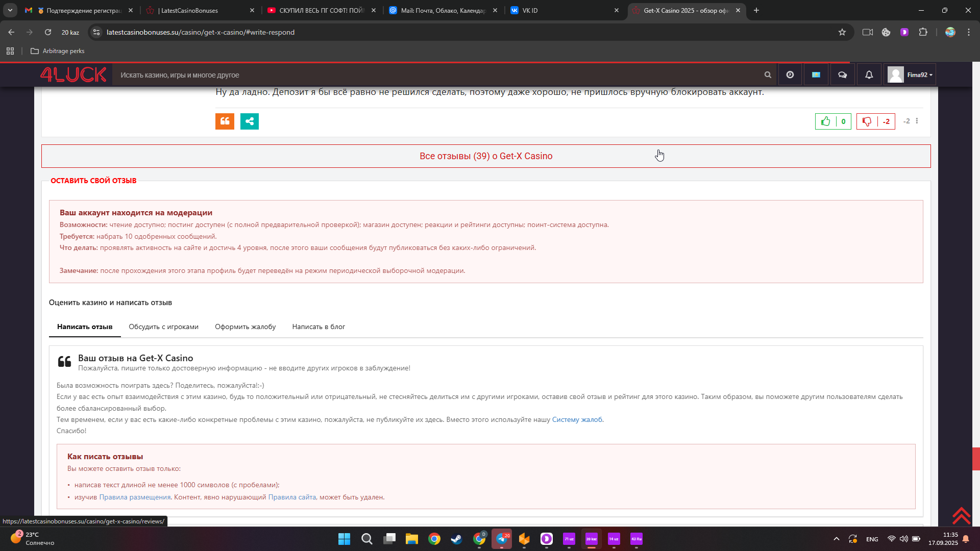Expand the Fima92 user menu
This screenshot has height=551, width=980.
point(910,75)
